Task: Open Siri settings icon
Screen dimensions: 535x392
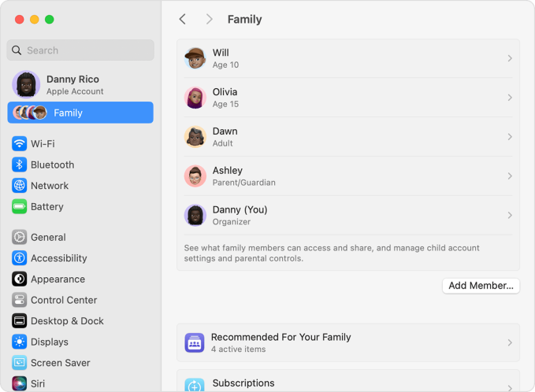Action: coord(20,383)
